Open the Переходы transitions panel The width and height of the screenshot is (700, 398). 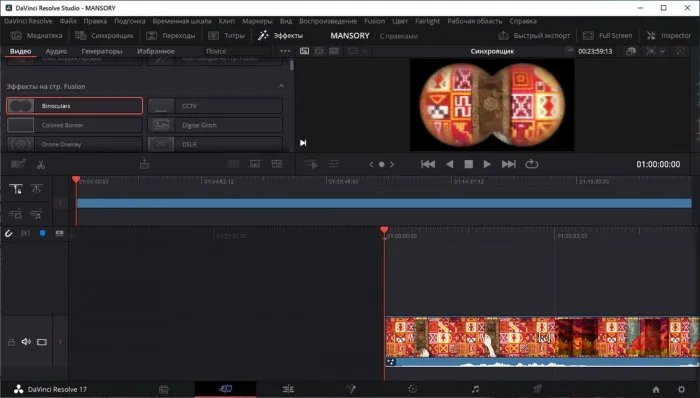171,36
